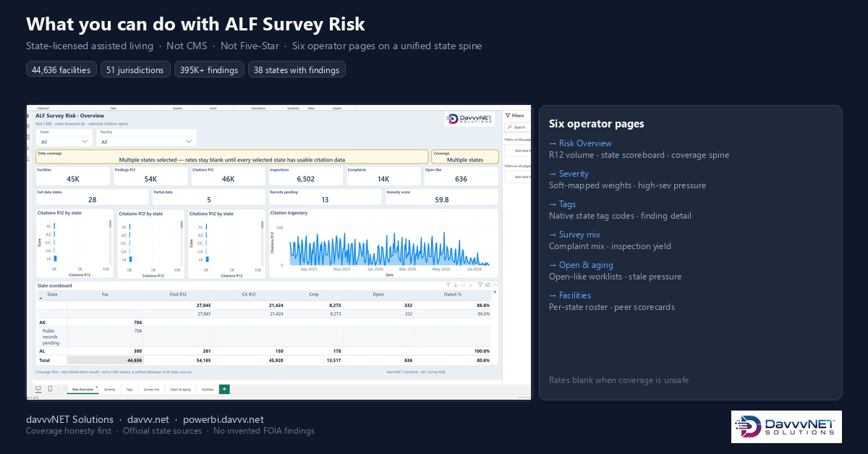
Task: Select the Tags page tab
Action: click(x=129, y=390)
